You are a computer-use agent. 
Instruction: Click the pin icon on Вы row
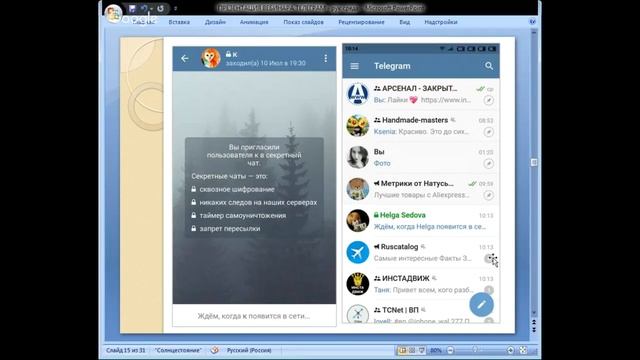[489, 163]
